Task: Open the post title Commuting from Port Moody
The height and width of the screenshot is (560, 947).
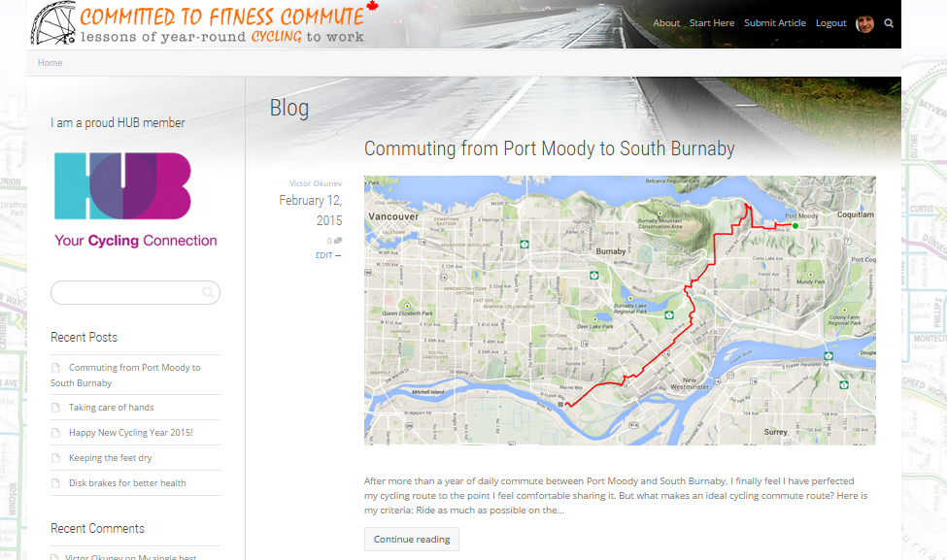Action: (x=549, y=148)
